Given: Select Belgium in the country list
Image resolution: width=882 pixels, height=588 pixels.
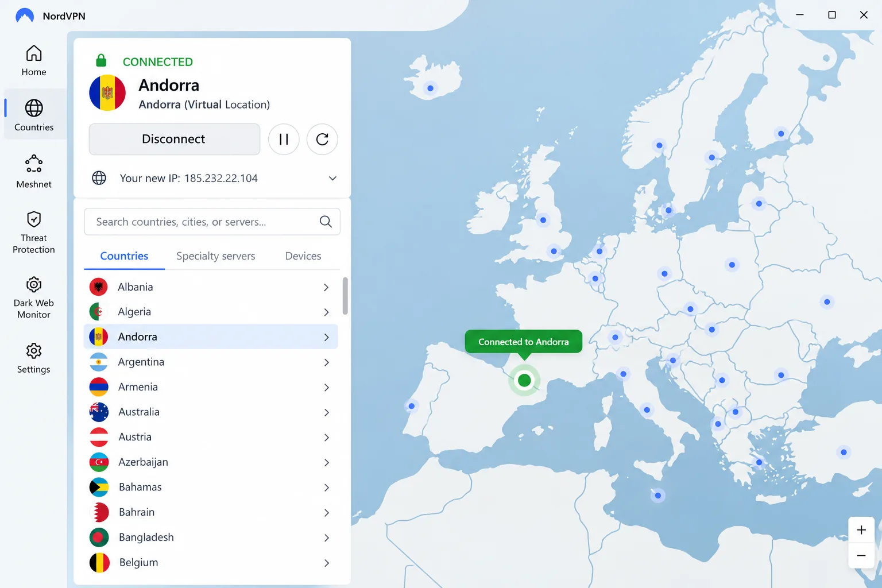Looking at the screenshot, I should (x=211, y=562).
